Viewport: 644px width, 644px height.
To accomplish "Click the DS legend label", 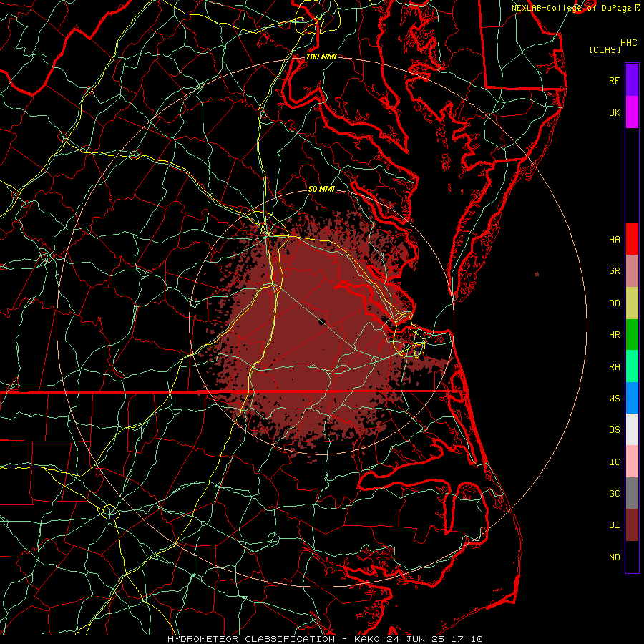I will tap(614, 430).
